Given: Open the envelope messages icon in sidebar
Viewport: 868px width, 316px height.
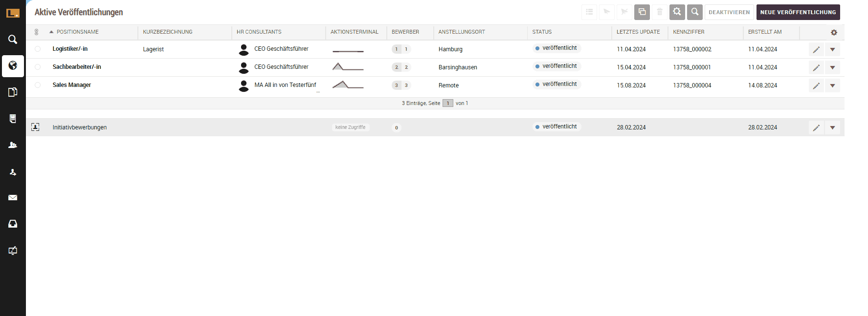Looking at the screenshot, I should (x=13, y=198).
